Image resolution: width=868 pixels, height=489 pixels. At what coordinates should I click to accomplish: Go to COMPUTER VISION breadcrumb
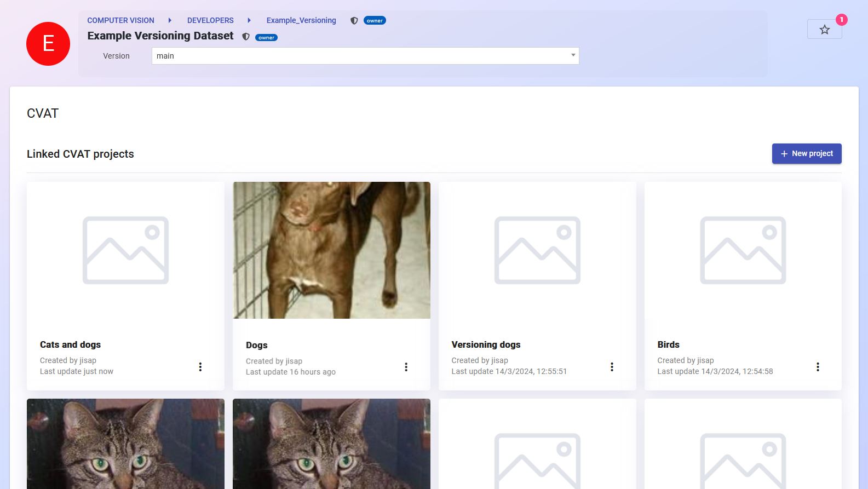pos(120,20)
